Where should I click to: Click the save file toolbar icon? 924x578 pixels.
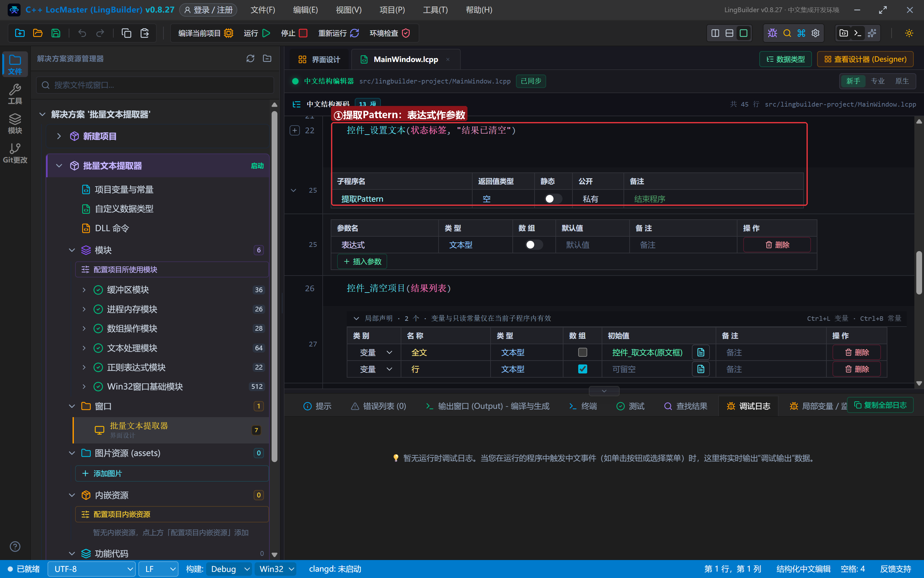[56, 33]
